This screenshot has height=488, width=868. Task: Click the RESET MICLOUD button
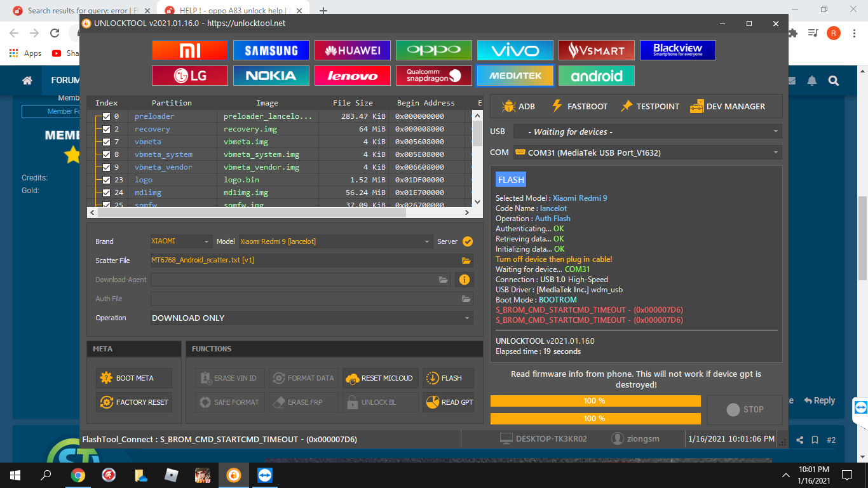point(381,378)
